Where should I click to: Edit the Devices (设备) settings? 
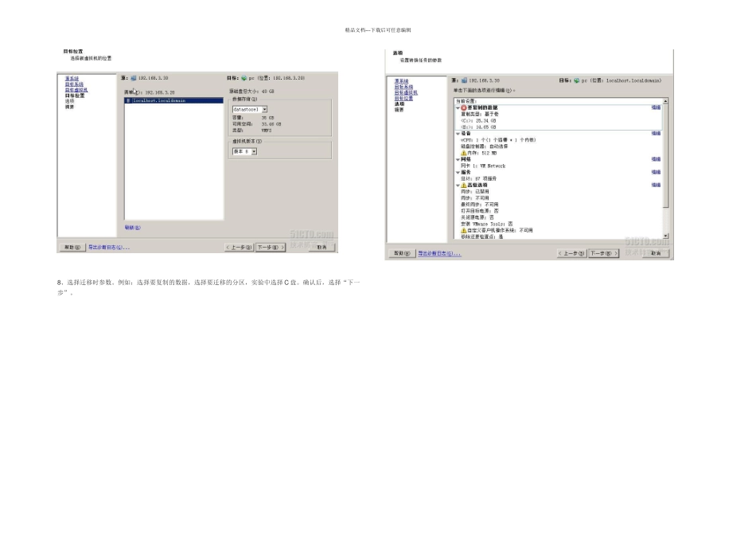click(657, 134)
